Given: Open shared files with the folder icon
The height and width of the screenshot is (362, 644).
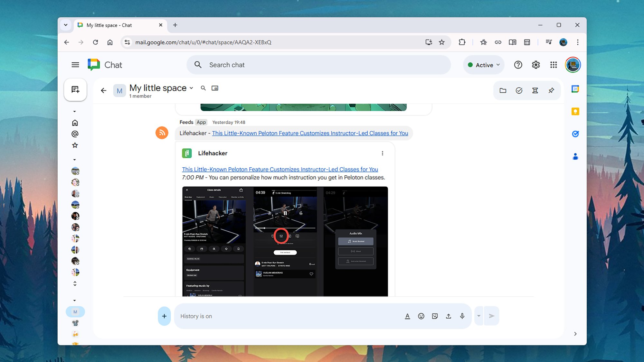Looking at the screenshot, I should pos(503,90).
